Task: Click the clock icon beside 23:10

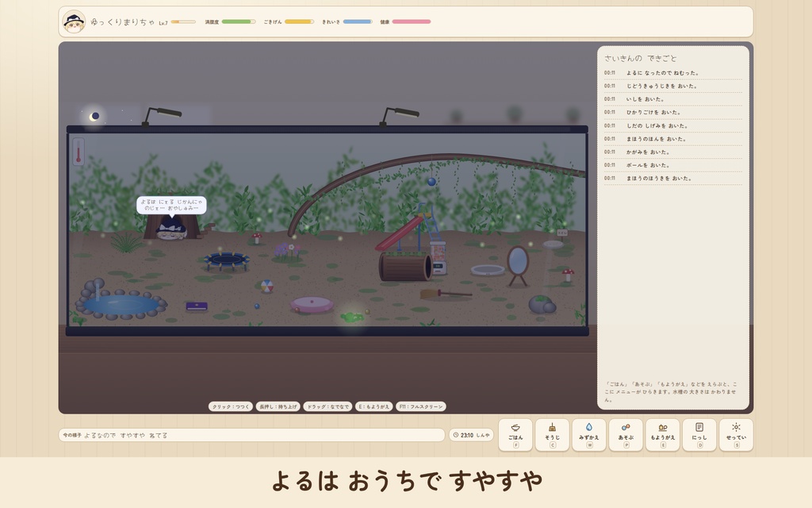Action: click(x=456, y=435)
